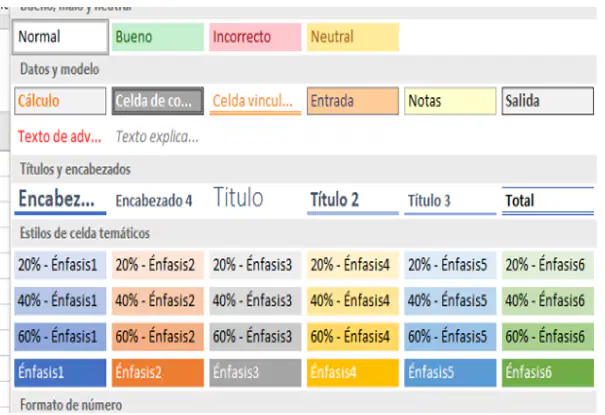Apply the Título 2 heading style
Viewport: 605px width, 415px height.
(x=353, y=201)
